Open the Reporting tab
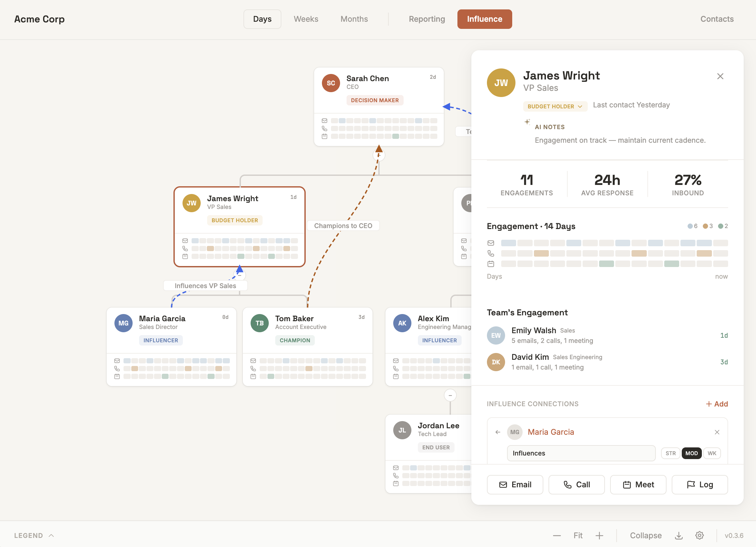Image resolution: width=756 pixels, height=547 pixels. (x=427, y=19)
